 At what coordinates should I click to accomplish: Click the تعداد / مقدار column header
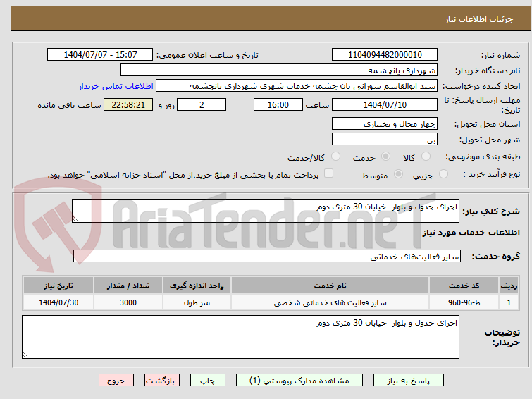pos(128,286)
